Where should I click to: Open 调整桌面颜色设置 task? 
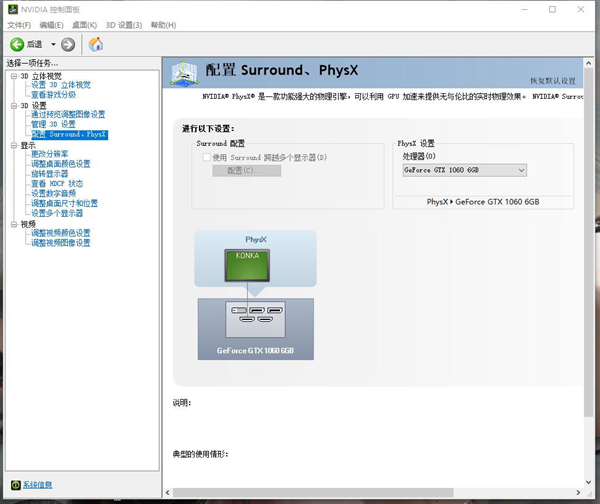coord(61,164)
